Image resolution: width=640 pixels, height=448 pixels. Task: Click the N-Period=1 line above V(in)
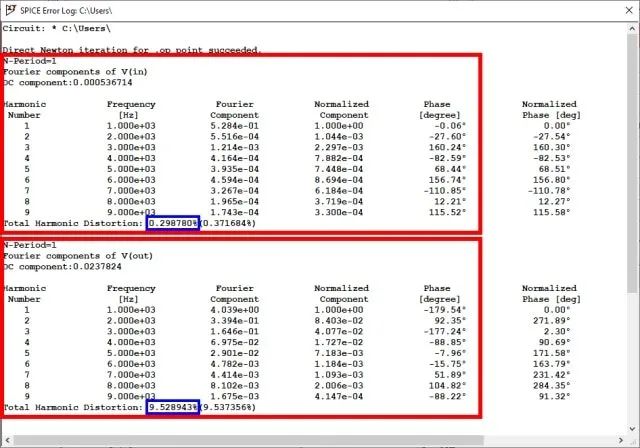tap(30, 62)
